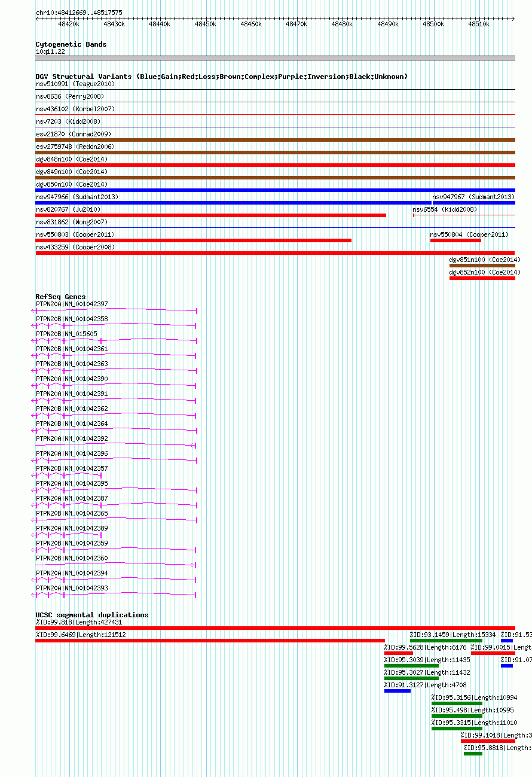Click the 48420k ruler tick label

(69, 25)
